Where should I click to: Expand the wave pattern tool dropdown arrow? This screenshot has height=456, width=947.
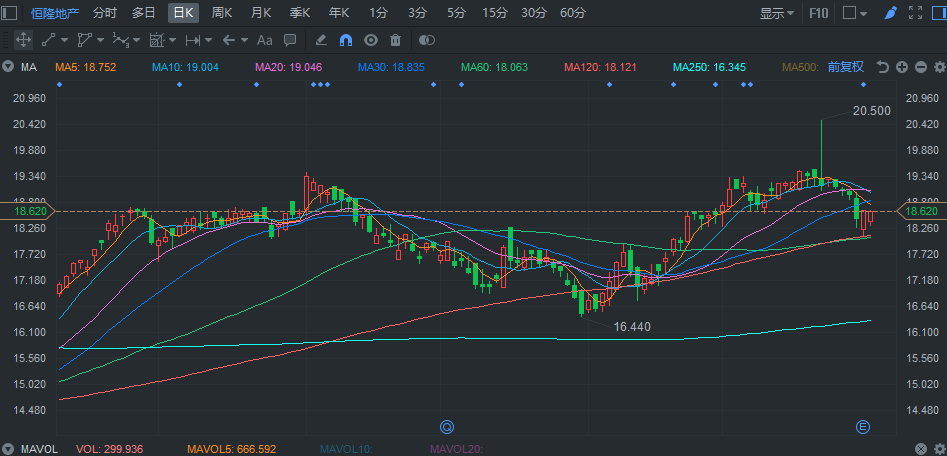(136, 40)
